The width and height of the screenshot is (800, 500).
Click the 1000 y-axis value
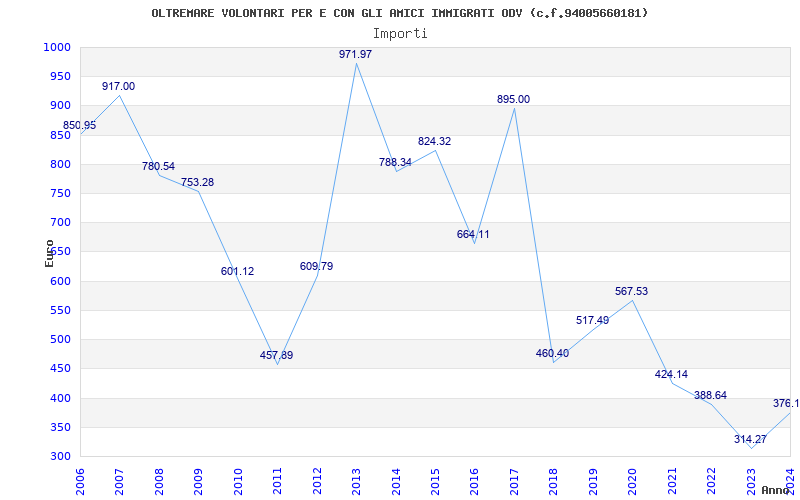[56, 47]
